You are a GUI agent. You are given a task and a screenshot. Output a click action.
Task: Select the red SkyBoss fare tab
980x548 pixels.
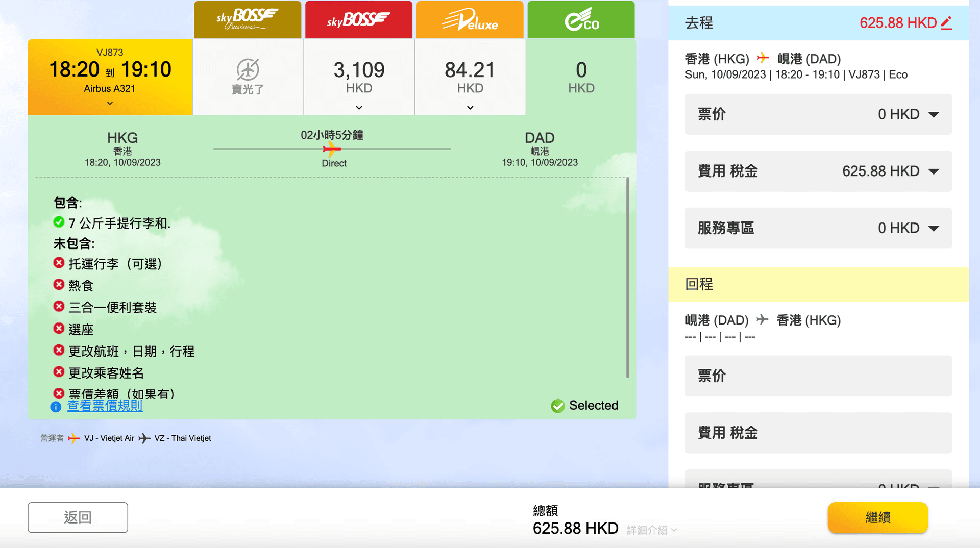point(359,19)
